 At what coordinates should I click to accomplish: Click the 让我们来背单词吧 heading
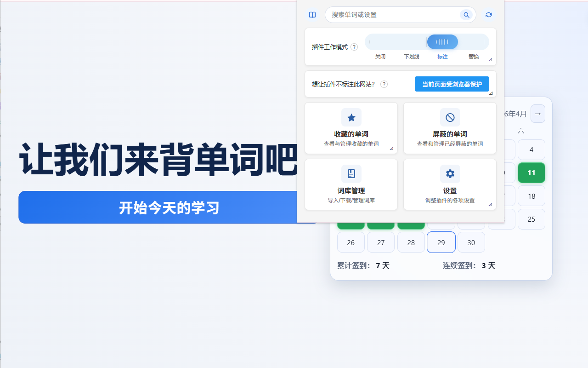158,159
